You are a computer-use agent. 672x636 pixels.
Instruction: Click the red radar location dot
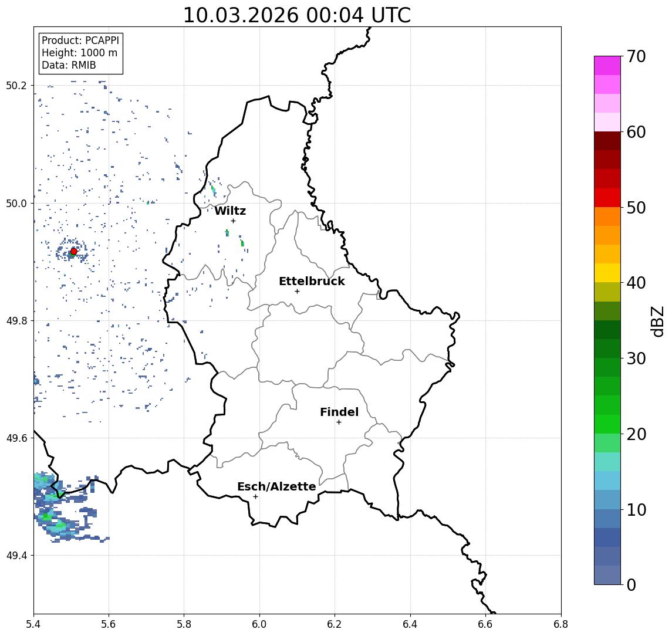[x=74, y=252]
